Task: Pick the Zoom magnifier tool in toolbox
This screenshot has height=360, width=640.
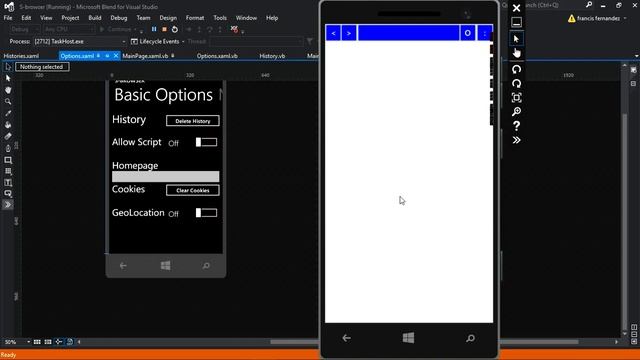Action: [x=8, y=101]
